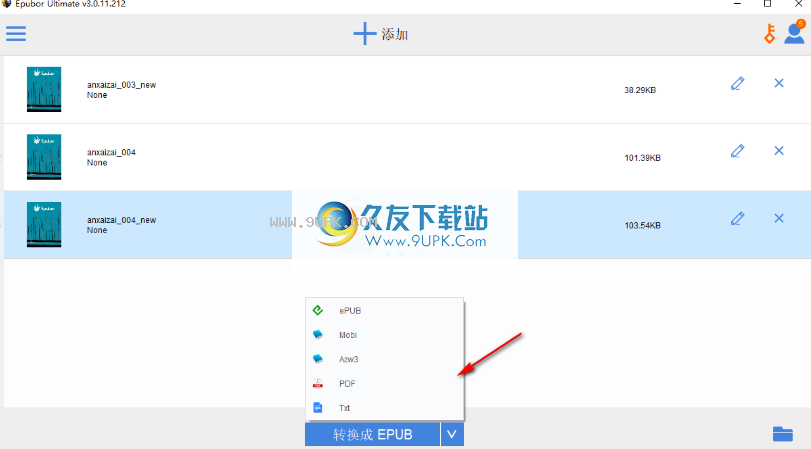The image size is (811, 449).
Task: Click the Txt document icon
Action: [x=318, y=408]
